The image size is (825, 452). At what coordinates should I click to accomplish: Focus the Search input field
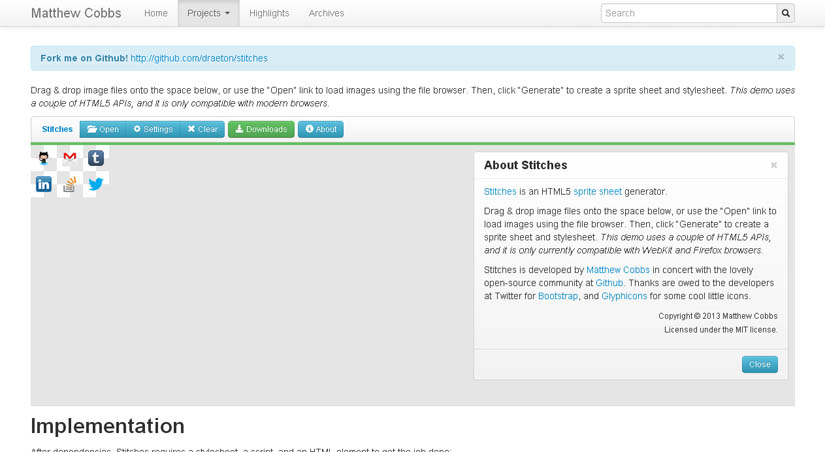coord(689,13)
